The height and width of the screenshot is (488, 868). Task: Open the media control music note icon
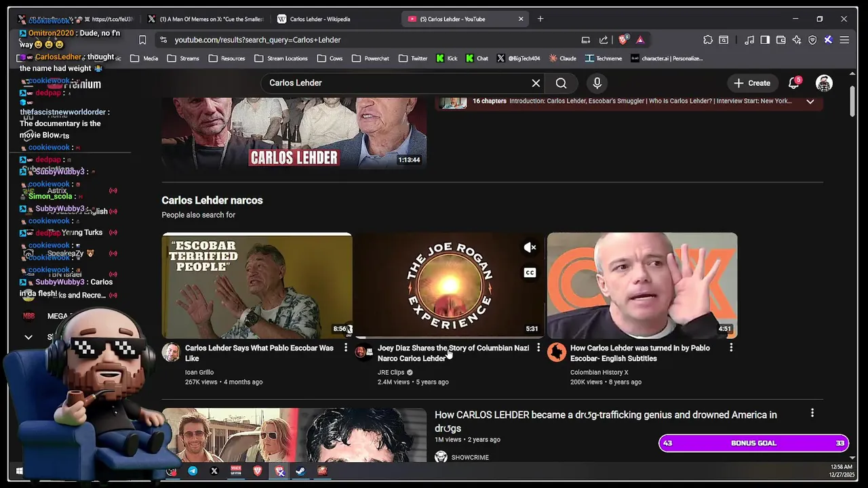coord(749,40)
